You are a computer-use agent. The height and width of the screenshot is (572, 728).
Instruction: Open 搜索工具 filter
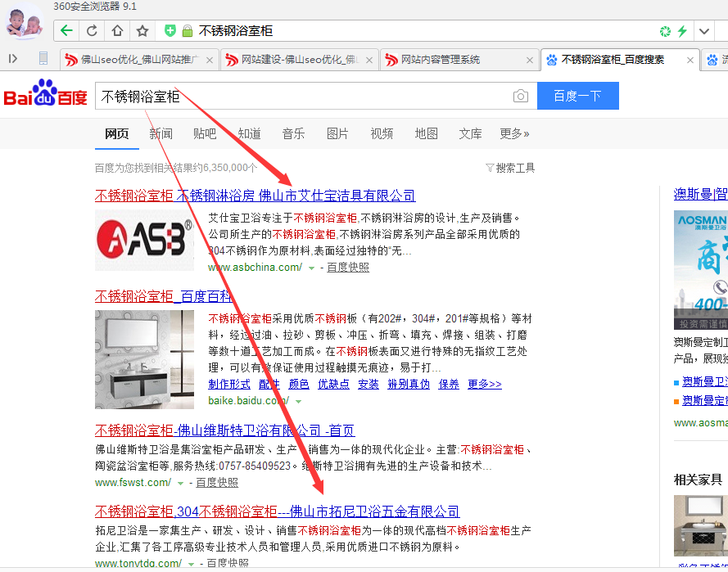click(x=510, y=168)
